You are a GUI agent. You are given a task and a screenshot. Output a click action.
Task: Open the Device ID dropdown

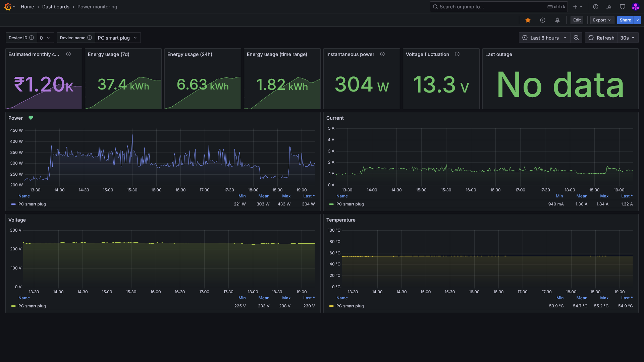[45, 38]
